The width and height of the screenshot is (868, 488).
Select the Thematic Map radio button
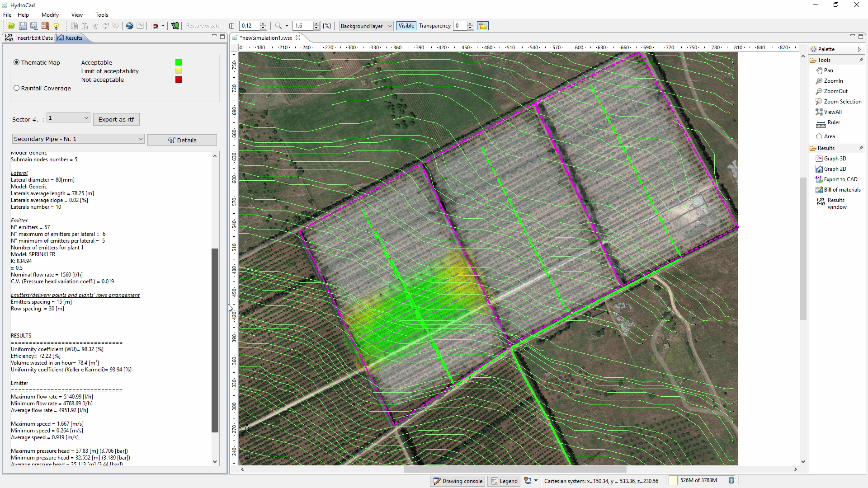click(17, 62)
